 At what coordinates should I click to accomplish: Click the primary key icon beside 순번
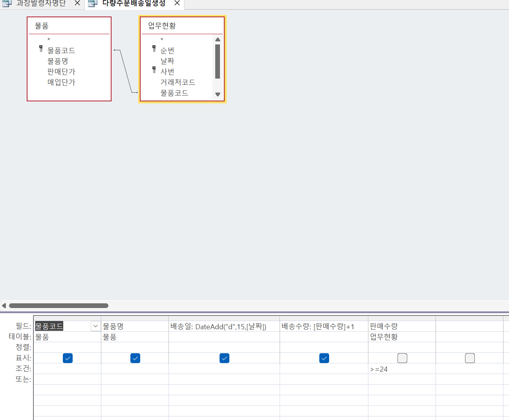pos(154,49)
